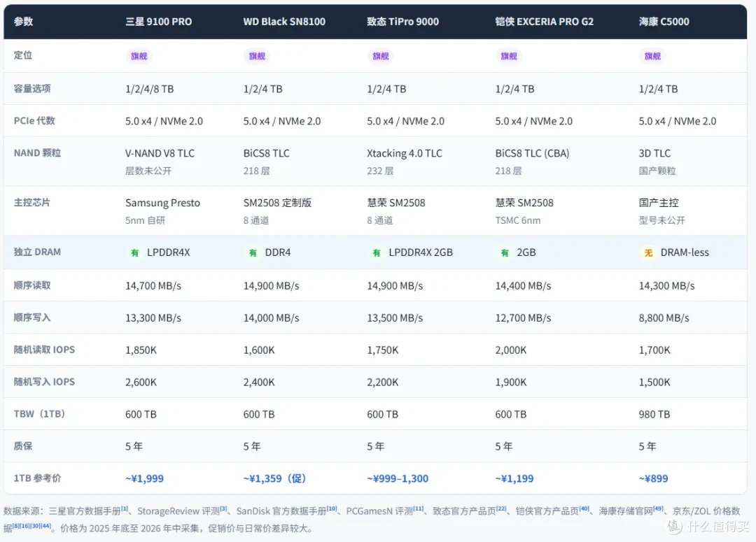Click the 随机写入 IOPS row label

pyautogui.click(x=44, y=382)
